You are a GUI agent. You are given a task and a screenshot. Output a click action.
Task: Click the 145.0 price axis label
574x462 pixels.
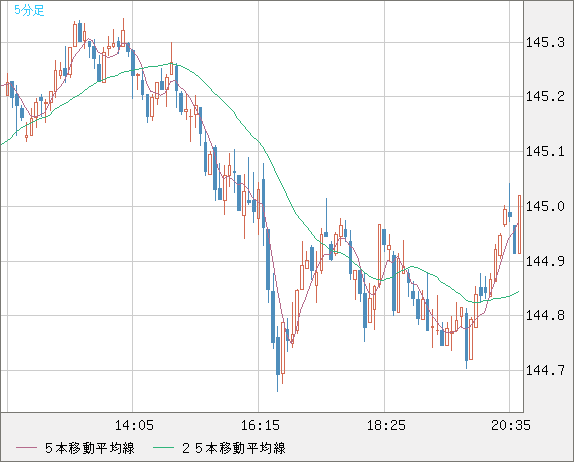click(545, 206)
